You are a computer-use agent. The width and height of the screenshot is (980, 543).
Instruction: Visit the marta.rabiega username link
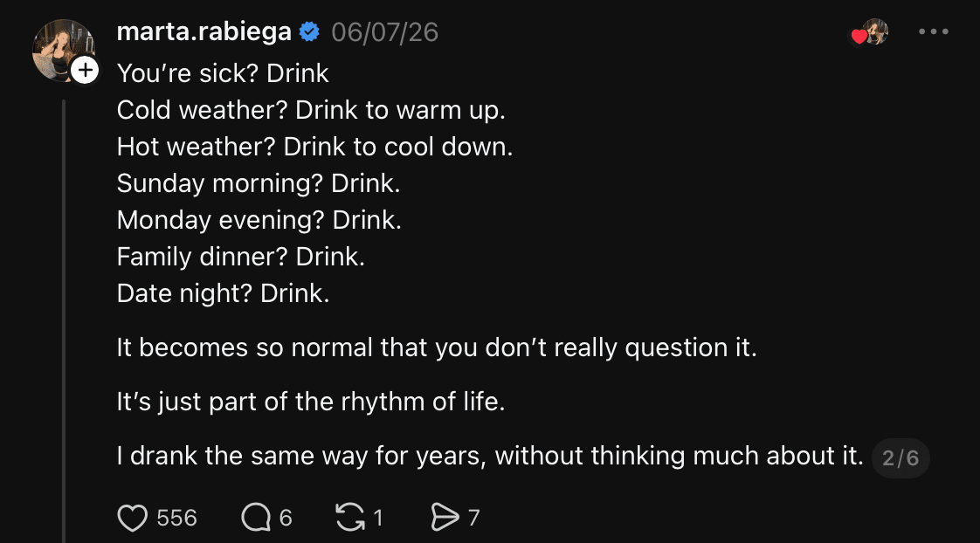[204, 32]
